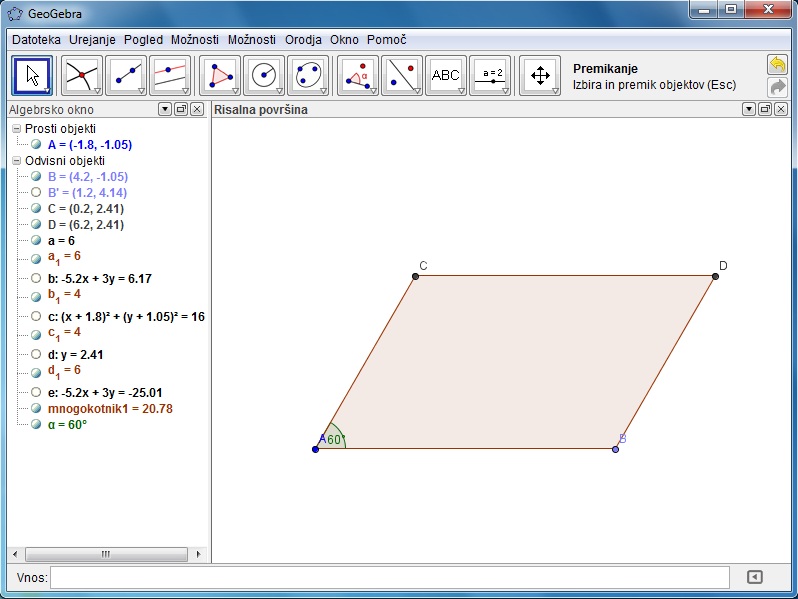Click inside the Vnos input field
The image size is (798, 599).
point(390,577)
